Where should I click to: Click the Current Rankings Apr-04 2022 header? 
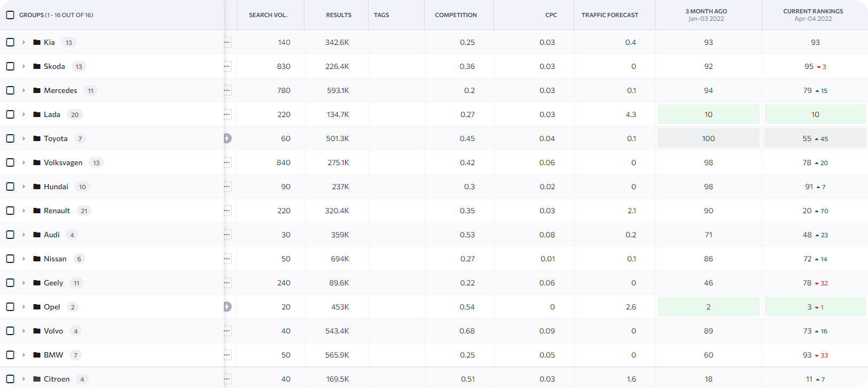pos(813,15)
